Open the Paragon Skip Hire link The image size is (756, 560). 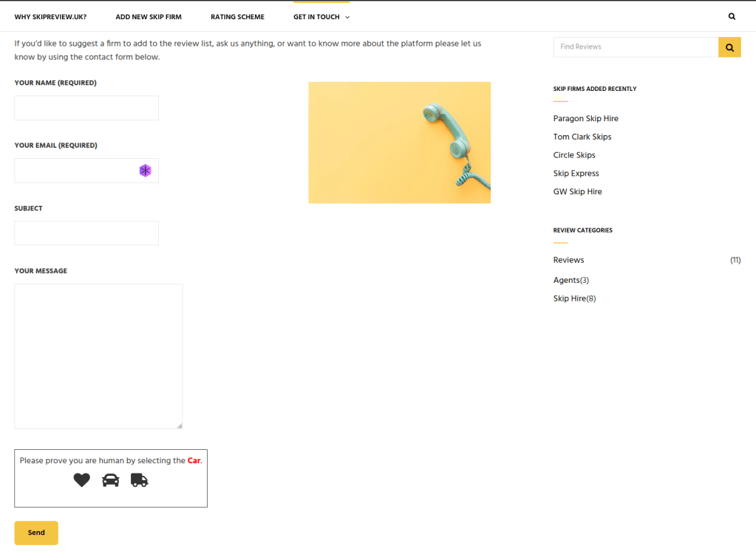[585, 118]
